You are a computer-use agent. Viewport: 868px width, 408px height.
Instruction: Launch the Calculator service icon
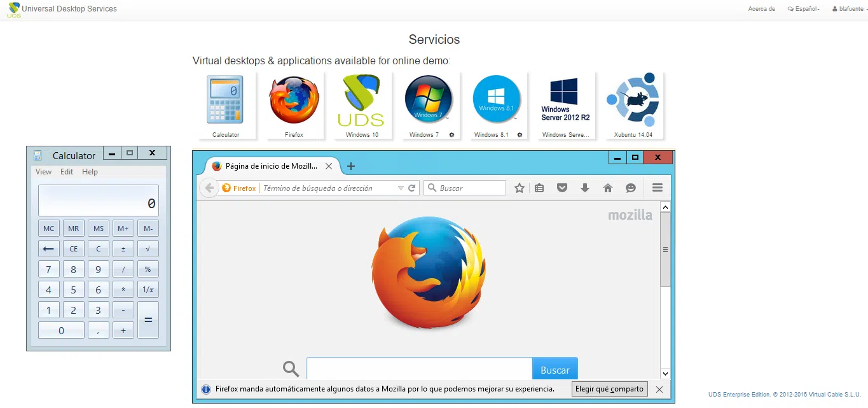click(225, 100)
